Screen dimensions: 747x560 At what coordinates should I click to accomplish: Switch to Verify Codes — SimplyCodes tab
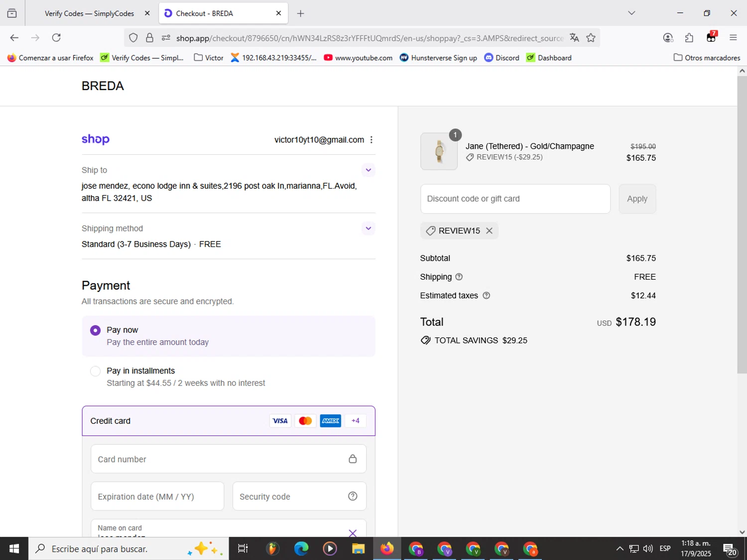[90, 13]
